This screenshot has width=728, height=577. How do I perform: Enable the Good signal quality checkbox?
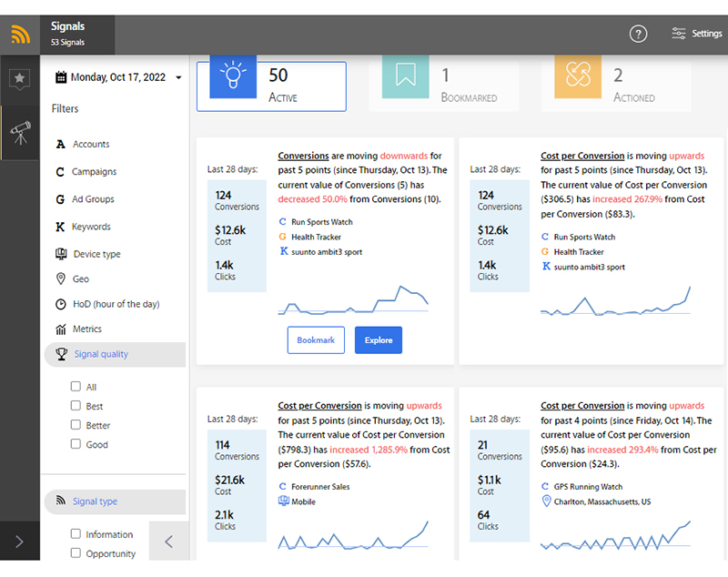(x=76, y=444)
